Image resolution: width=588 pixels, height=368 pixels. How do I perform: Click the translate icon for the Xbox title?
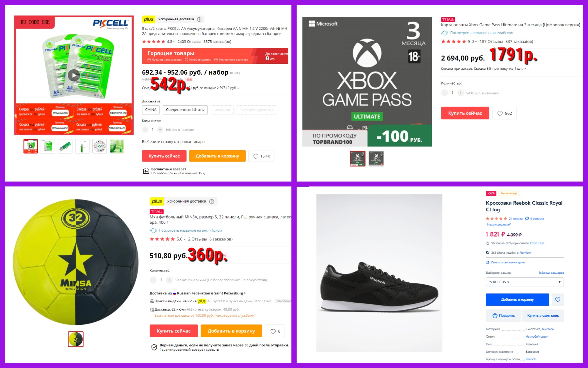445,33
